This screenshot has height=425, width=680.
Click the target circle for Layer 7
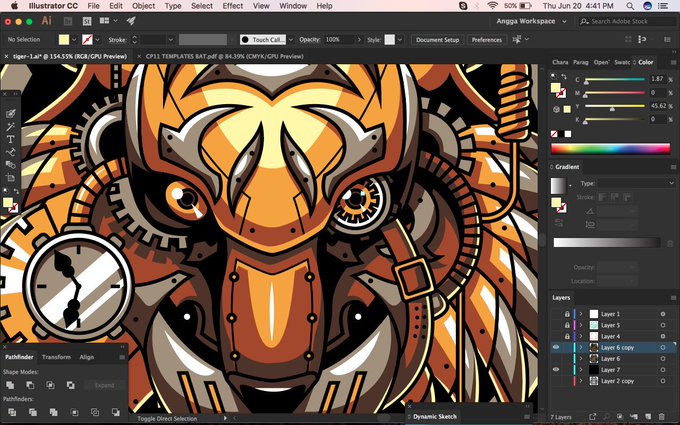663,370
